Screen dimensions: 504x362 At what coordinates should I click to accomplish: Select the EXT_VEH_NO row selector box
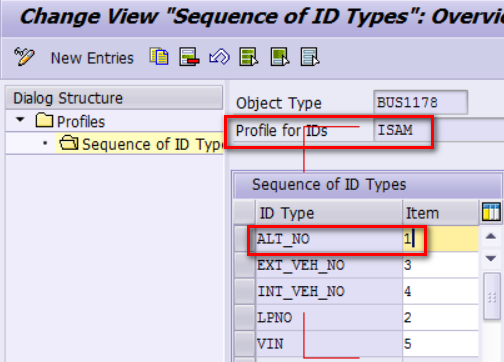[x=245, y=265]
